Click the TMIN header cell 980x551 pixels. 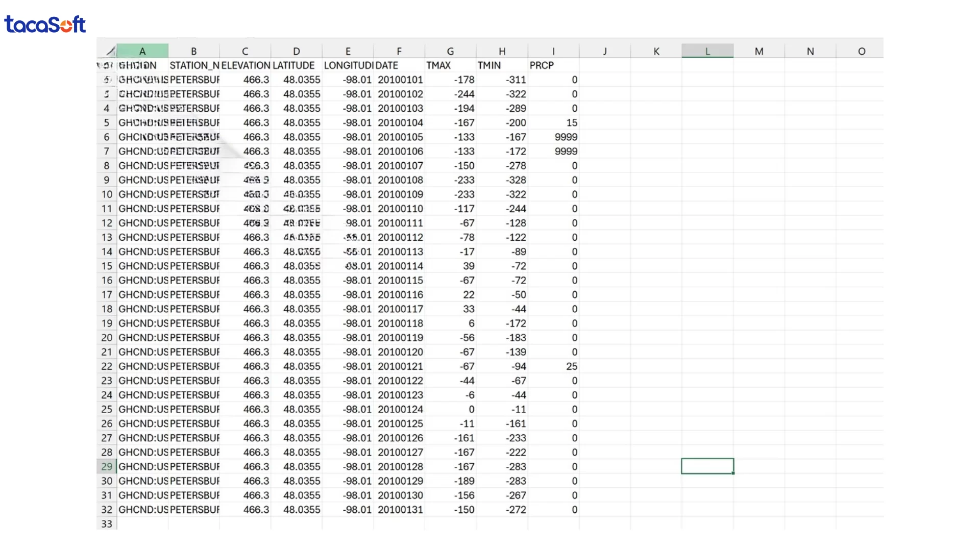click(502, 65)
